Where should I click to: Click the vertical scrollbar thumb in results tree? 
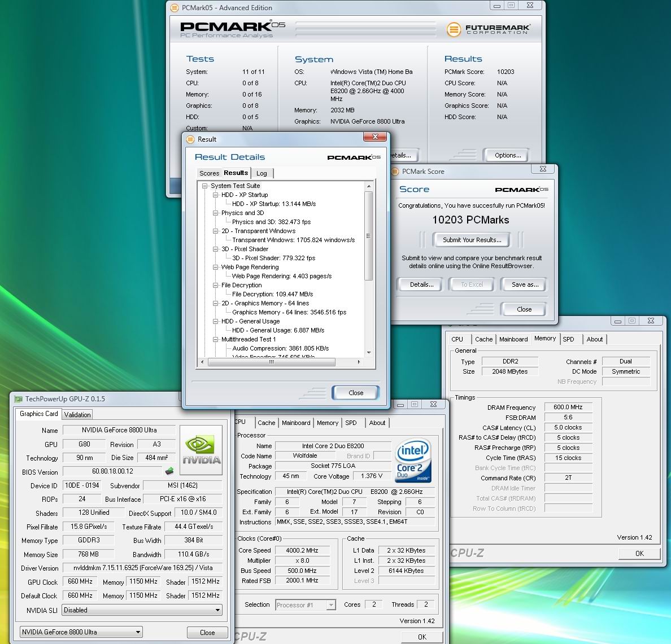pos(368,236)
